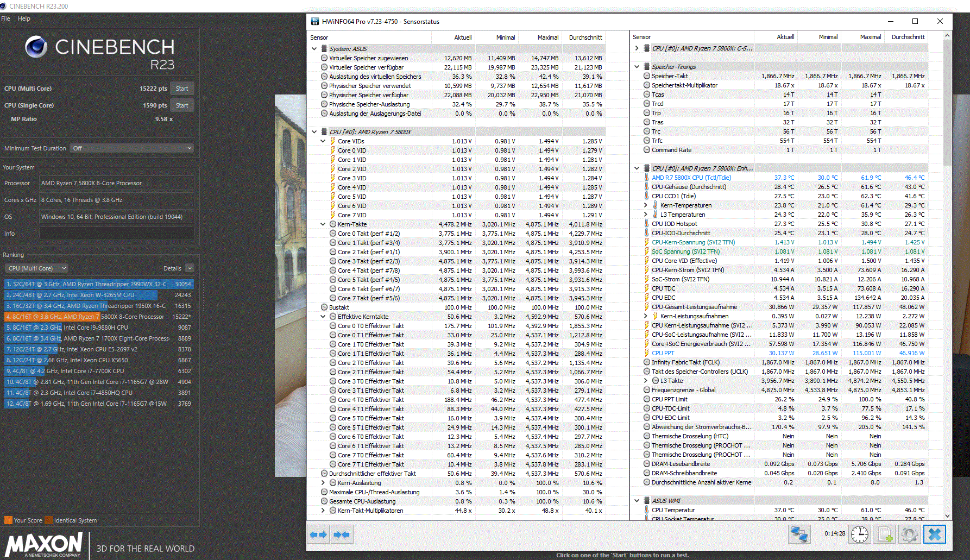
Task: Select the Threadripper 2990WX ranking entry
Action: point(98,284)
